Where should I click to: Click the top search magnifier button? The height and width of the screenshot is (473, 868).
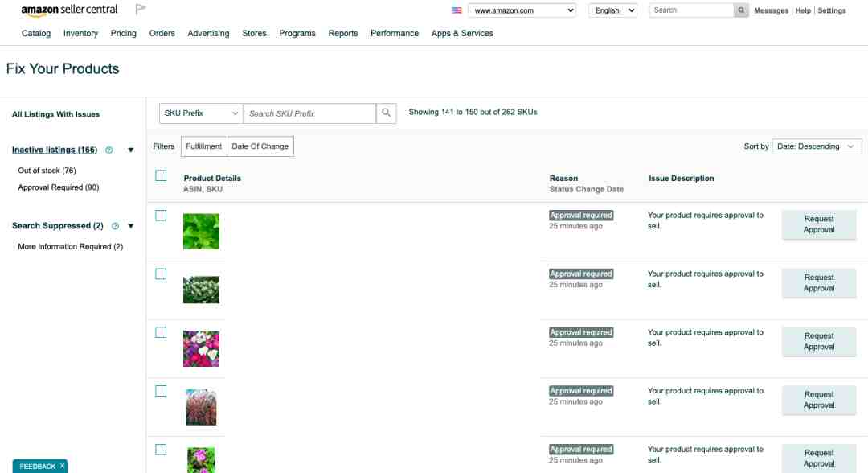(741, 10)
